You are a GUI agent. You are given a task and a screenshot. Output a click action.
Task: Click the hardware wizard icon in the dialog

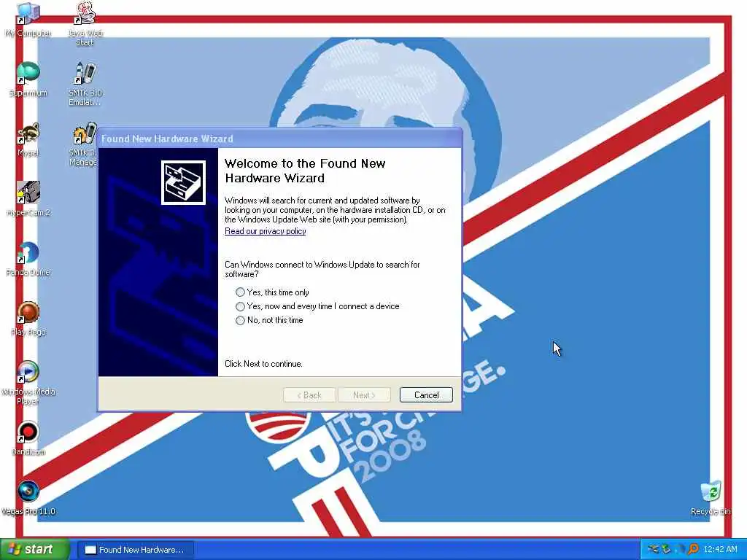[183, 183]
